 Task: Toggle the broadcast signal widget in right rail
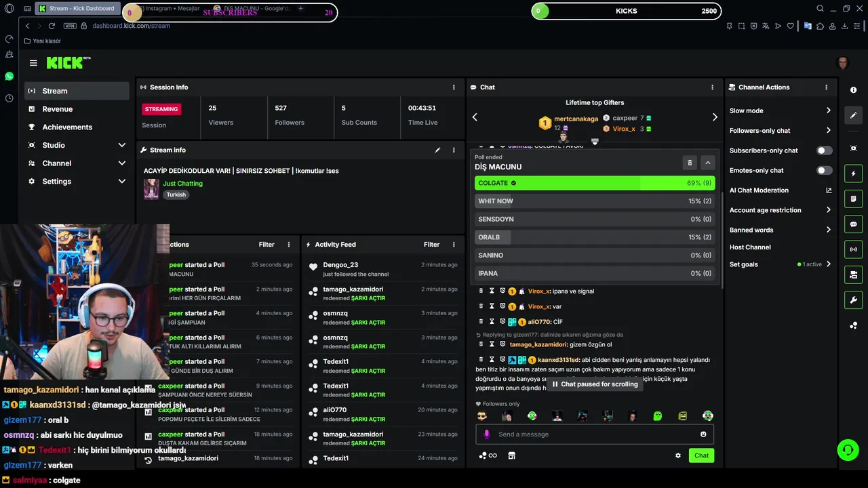[853, 249]
